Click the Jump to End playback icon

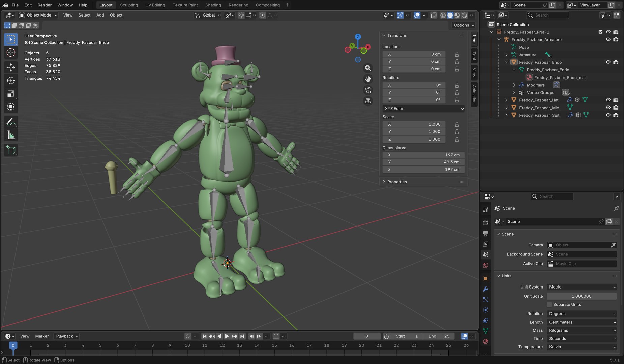242,336
